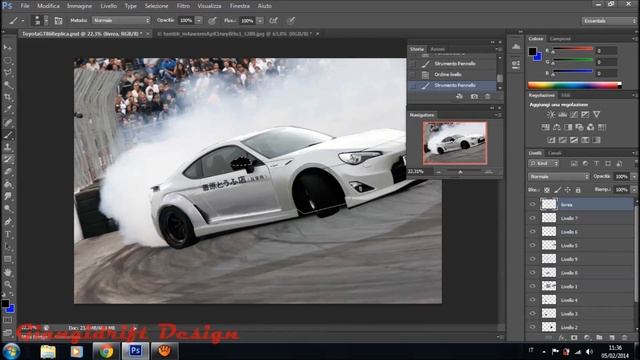Select Ordina livello history state

point(452,75)
